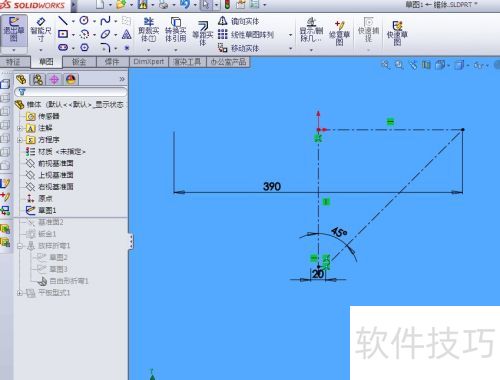500x380 pixels.
Task: Select the Line sketch tool
Action: [x=63, y=21]
